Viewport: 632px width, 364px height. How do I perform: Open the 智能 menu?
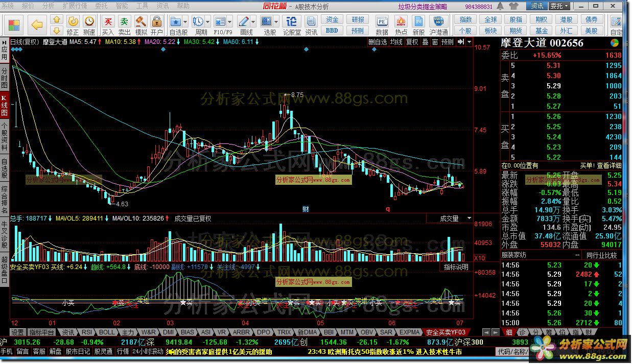point(122,6)
